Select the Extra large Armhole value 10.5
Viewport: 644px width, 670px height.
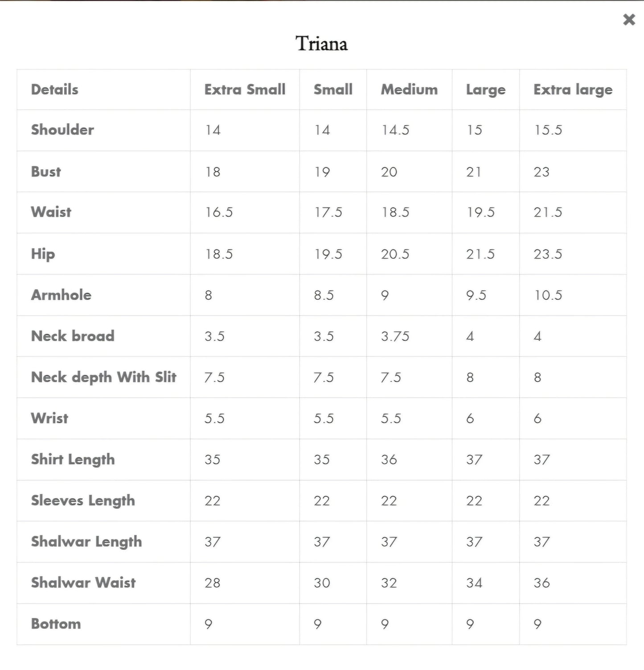tap(548, 295)
